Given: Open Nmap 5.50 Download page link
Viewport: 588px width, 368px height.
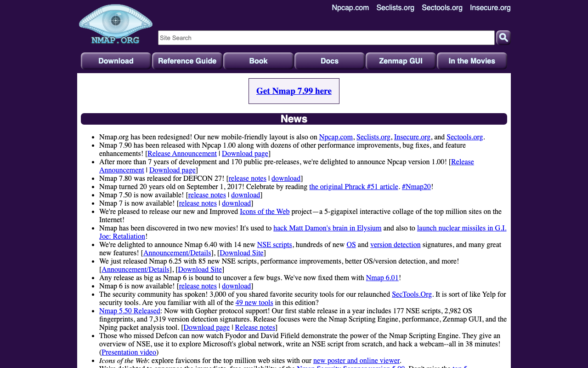Looking at the screenshot, I should [x=207, y=328].
